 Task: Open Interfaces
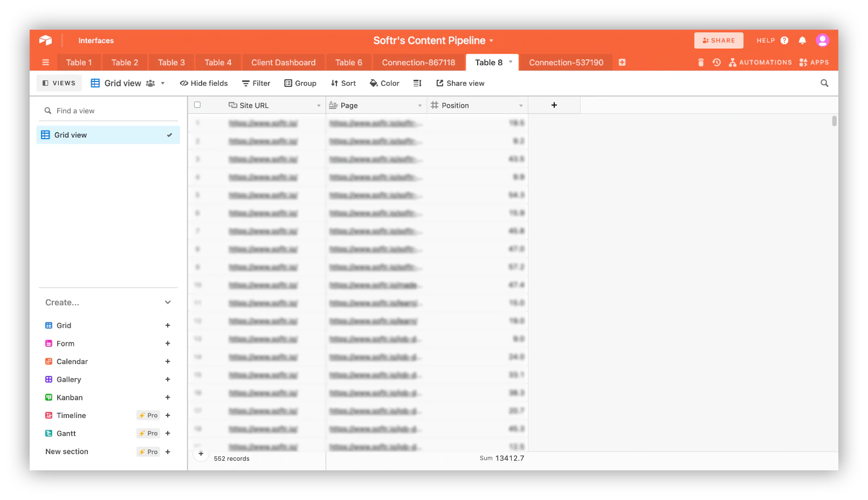tap(96, 40)
